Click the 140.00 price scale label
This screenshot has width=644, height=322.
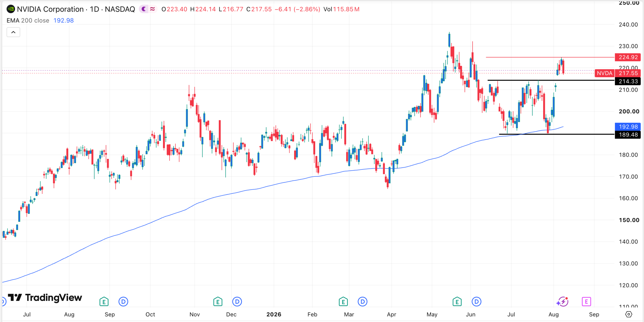click(x=628, y=242)
